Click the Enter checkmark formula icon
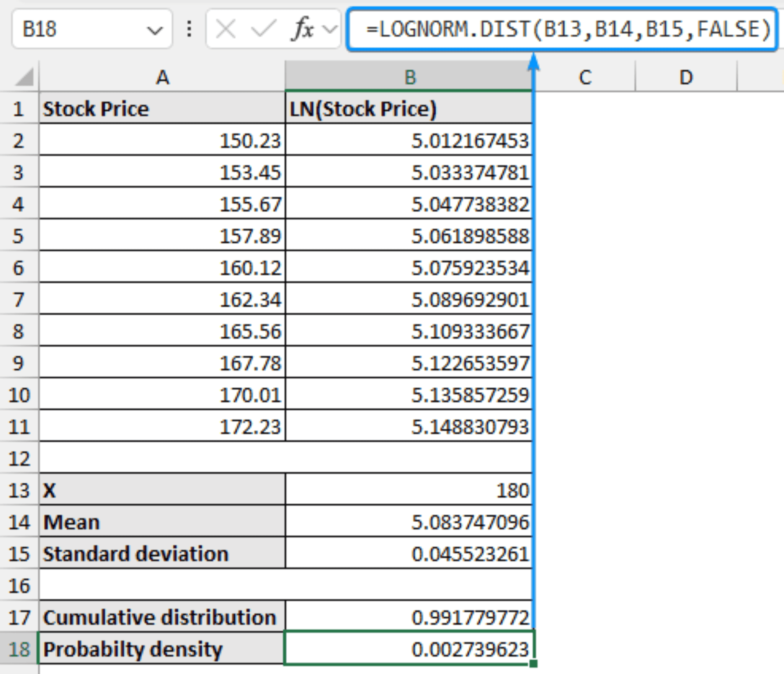The width and height of the screenshot is (784, 674). click(263, 29)
